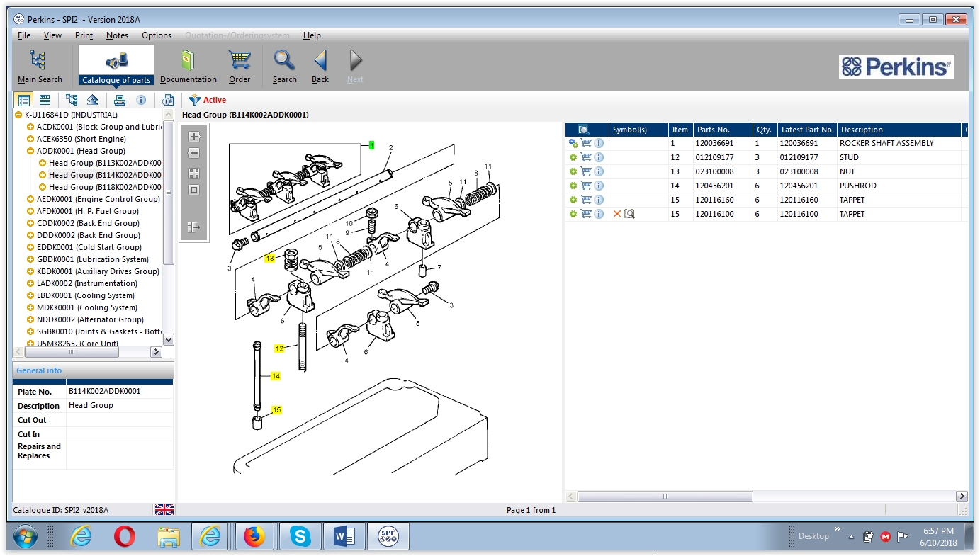This screenshot has height=556, width=980.
Task: Sort table by Description column header
Action: click(899, 130)
